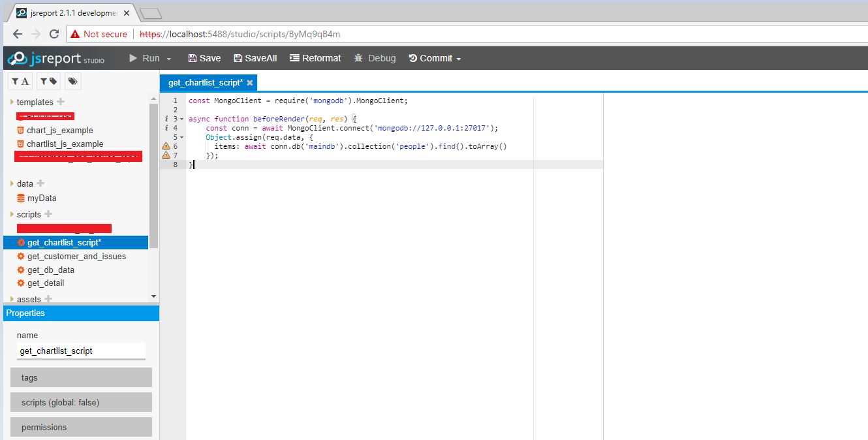Click the Save button

[x=204, y=57]
